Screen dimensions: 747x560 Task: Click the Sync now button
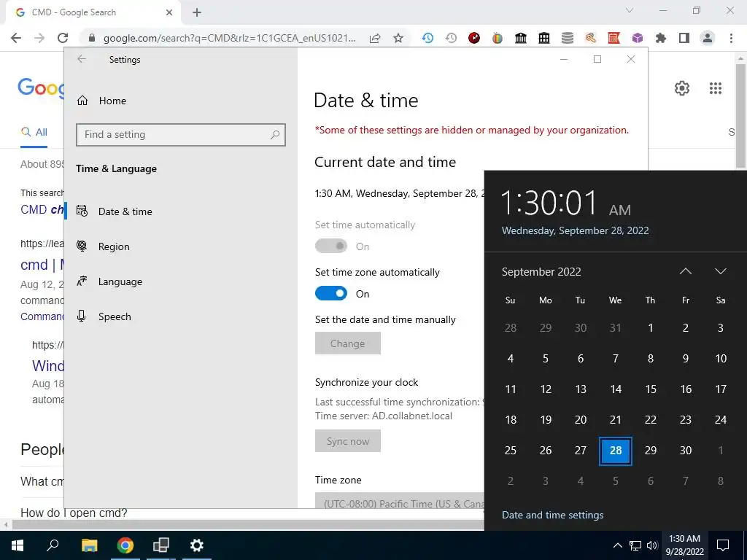click(348, 441)
